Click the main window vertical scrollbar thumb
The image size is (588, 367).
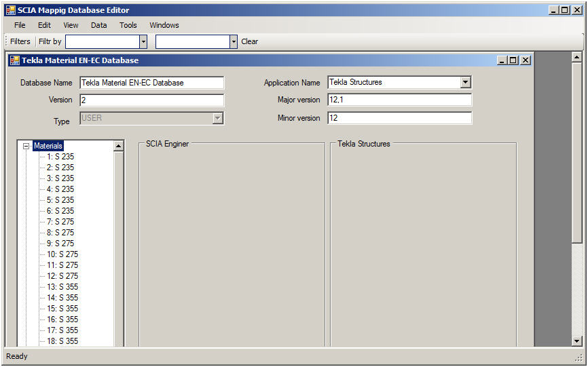click(x=577, y=153)
